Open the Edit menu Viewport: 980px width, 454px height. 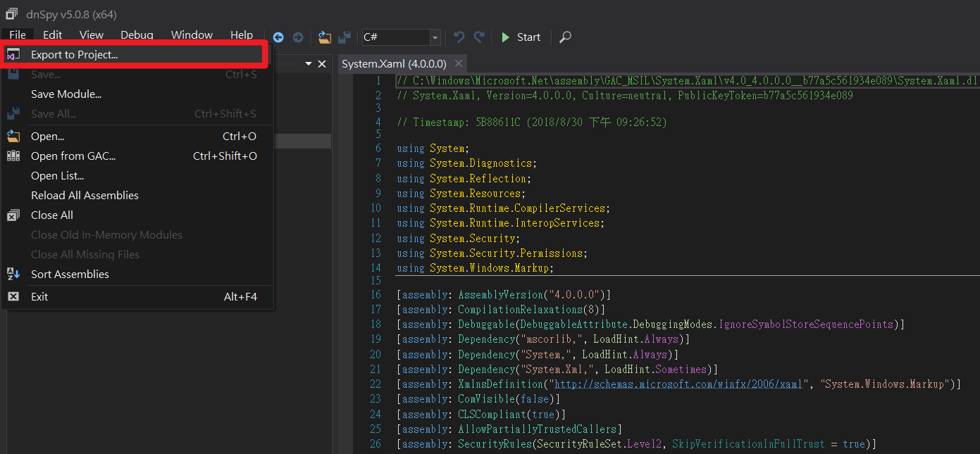tap(52, 35)
